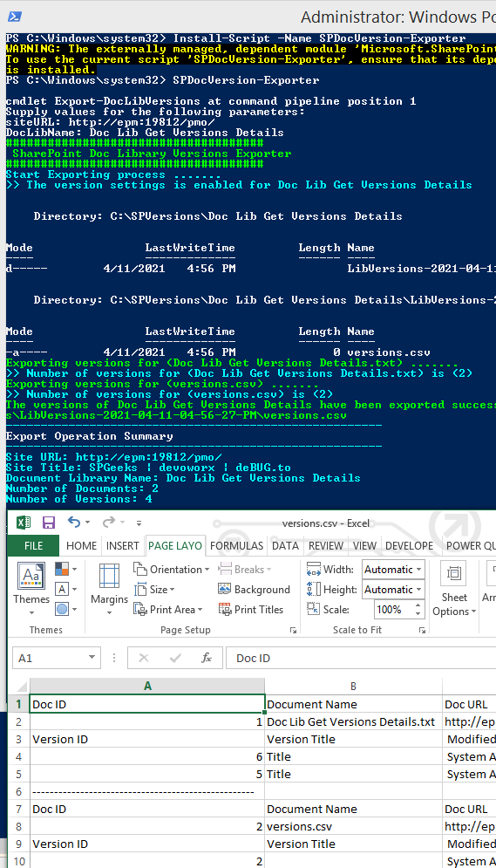Select the PAGE LAYOUT ribbon tab
Viewport: 496px width, 868px height.
click(174, 546)
